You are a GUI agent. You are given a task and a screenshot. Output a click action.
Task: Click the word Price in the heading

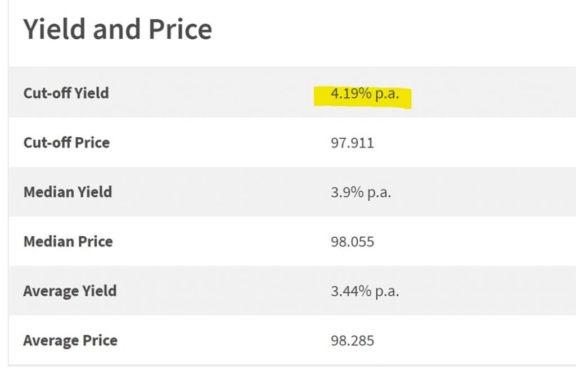181,29
